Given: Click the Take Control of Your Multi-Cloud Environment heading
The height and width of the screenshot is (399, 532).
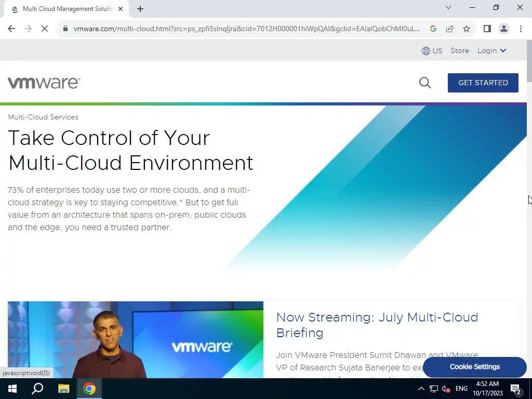Looking at the screenshot, I should pos(130,150).
